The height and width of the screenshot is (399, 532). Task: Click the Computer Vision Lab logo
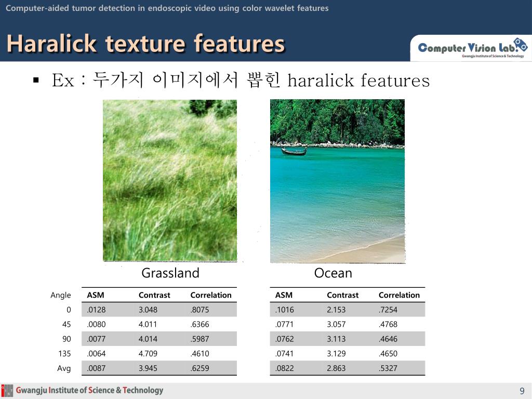[x=473, y=48]
